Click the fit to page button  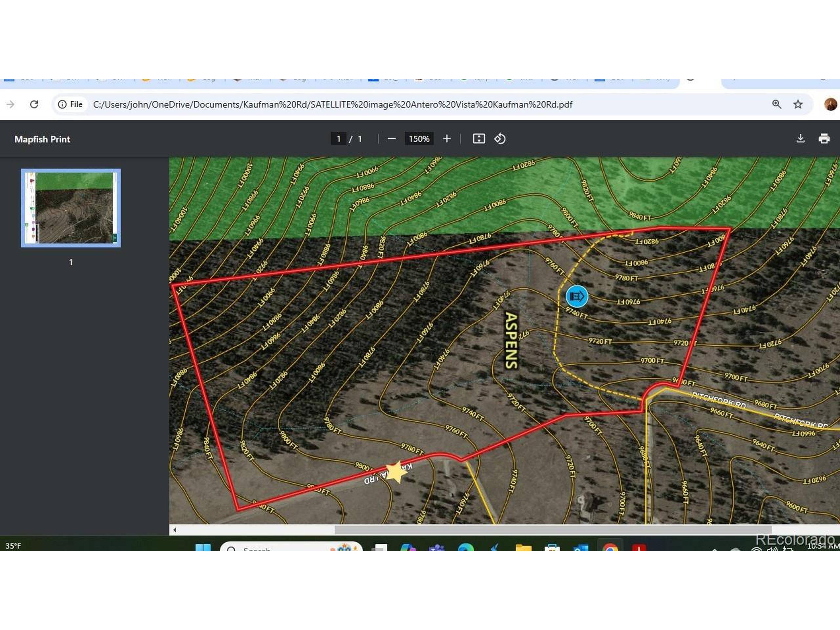click(x=479, y=138)
